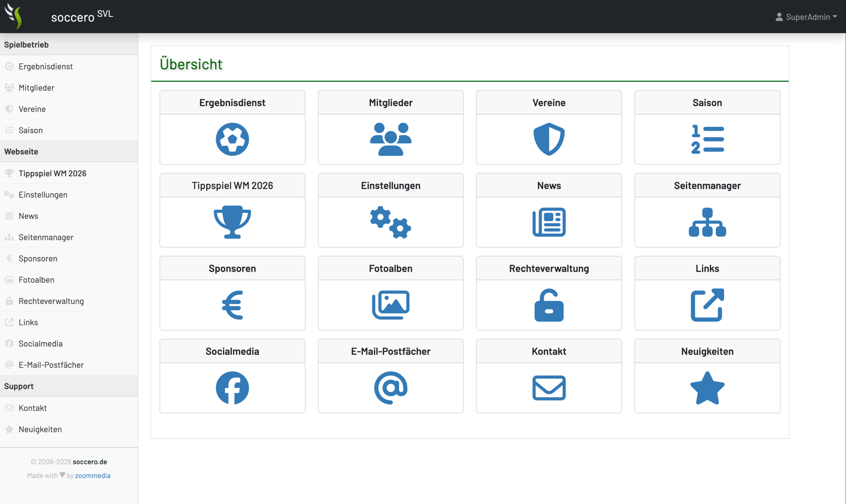
Task: Open the Tippspiel WM 2026 trophy icon
Action: (232, 222)
